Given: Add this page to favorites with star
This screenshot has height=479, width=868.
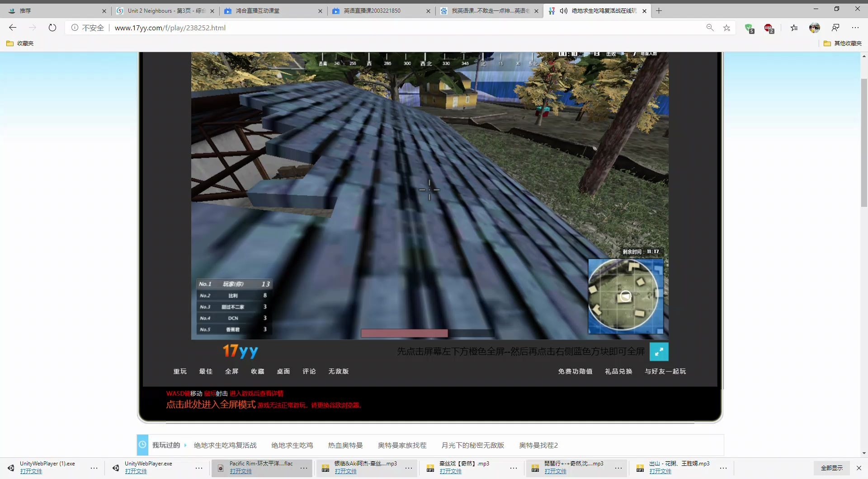Looking at the screenshot, I should 726,28.
